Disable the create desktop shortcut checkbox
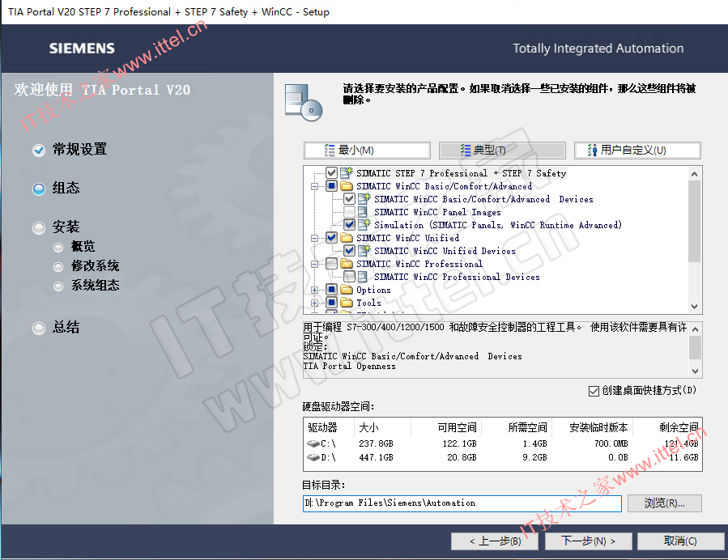This screenshot has height=560, width=728. click(594, 391)
